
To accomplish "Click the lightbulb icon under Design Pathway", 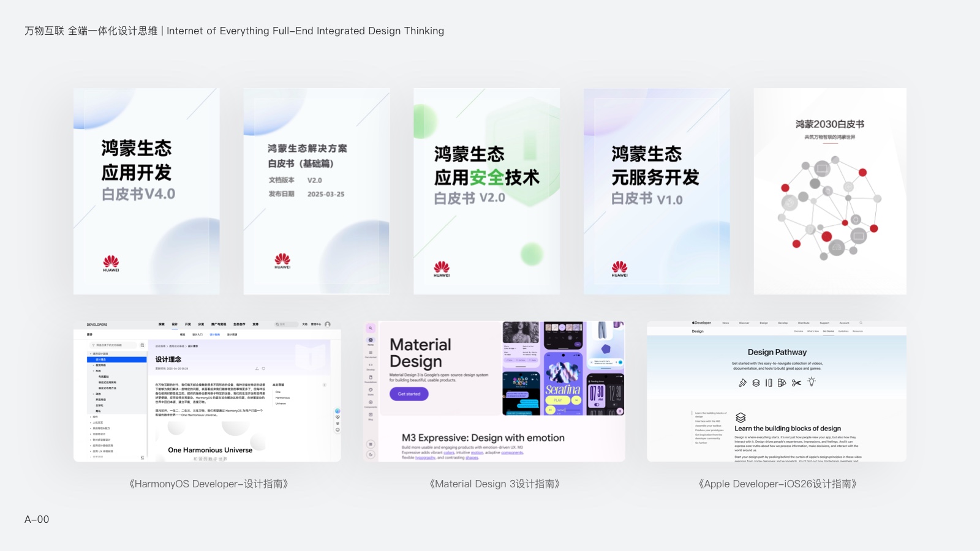I will (812, 382).
